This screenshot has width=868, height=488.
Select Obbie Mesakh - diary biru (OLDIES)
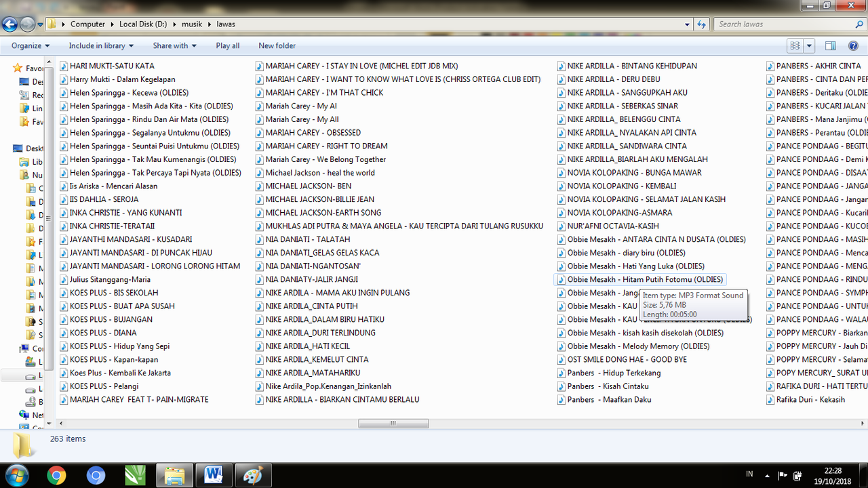click(x=622, y=253)
